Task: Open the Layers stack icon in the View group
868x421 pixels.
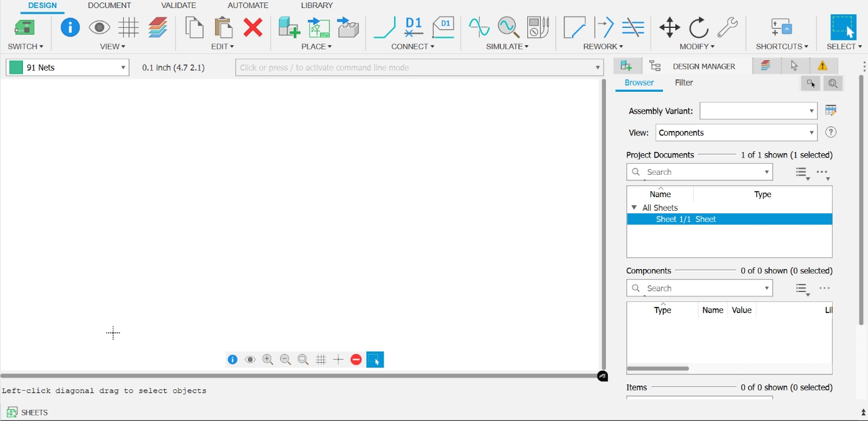Action: [158, 27]
